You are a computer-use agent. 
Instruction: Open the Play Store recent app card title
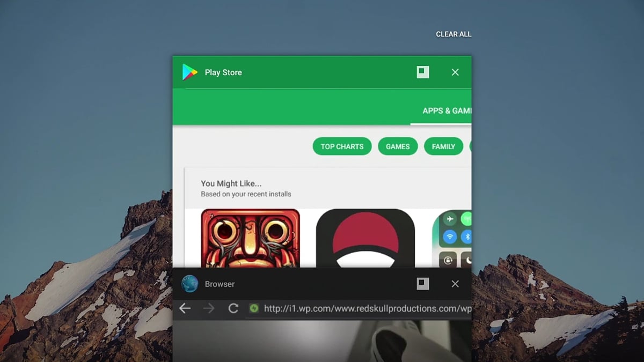[x=223, y=72]
